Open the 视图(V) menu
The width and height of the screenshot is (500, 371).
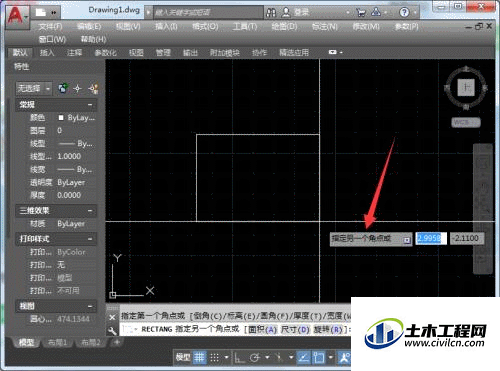[128, 27]
